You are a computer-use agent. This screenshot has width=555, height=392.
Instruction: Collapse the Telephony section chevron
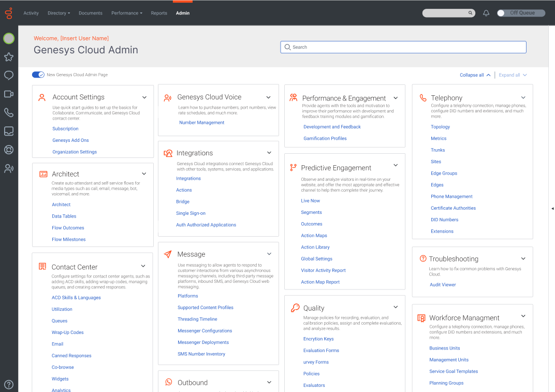coord(523,98)
